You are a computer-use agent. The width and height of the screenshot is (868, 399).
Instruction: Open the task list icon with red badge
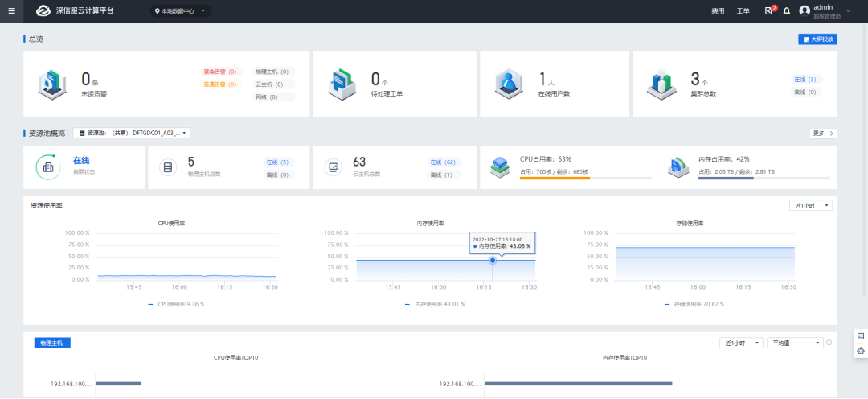pos(769,11)
